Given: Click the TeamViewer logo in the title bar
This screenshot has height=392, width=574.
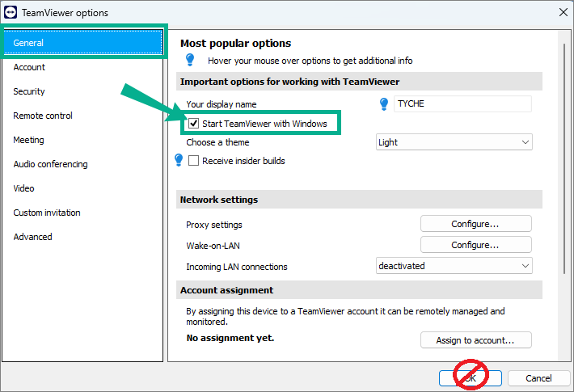Looking at the screenshot, I should click(x=11, y=13).
